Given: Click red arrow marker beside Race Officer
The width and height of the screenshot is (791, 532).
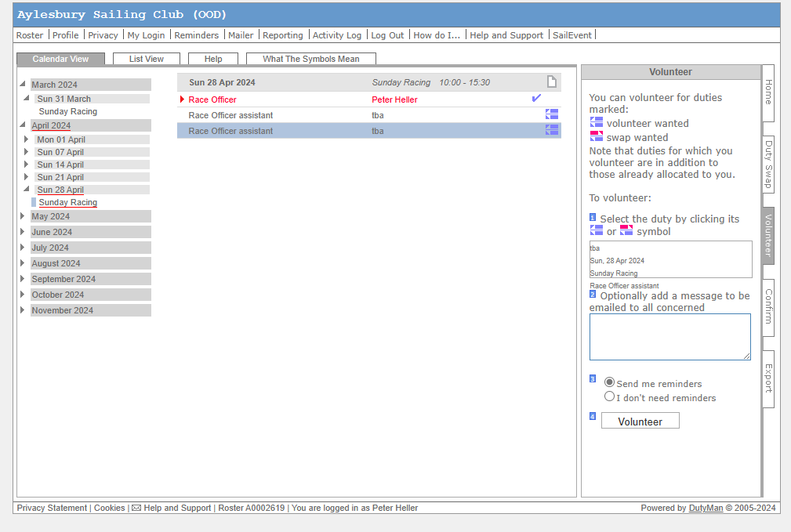Looking at the screenshot, I should click(x=183, y=100).
